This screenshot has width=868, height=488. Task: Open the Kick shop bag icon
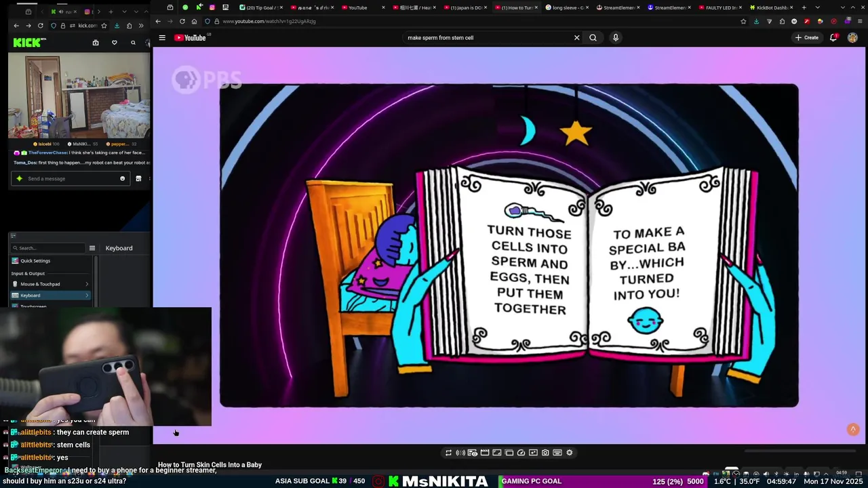96,43
